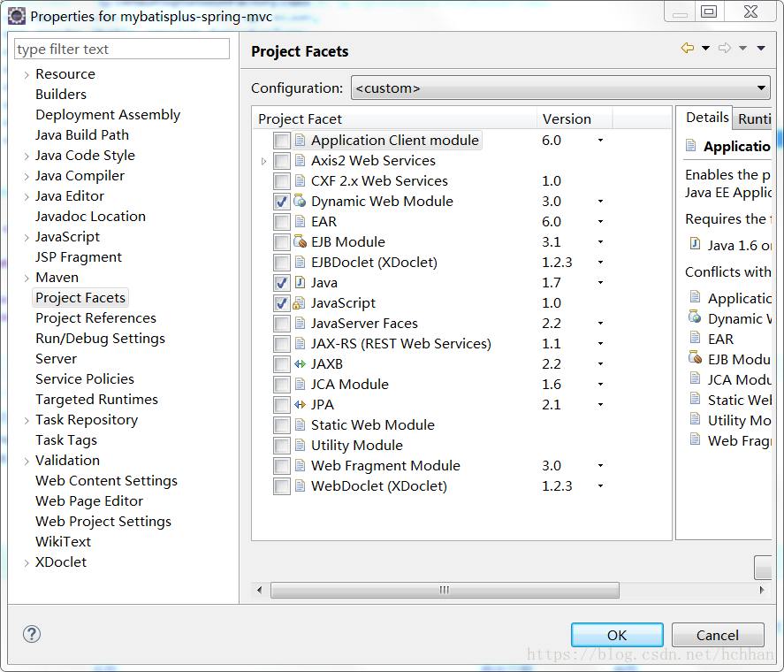The width and height of the screenshot is (784, 672).
Task: Click the forward navigation arrow icon
Action: [x=725, y=48]
